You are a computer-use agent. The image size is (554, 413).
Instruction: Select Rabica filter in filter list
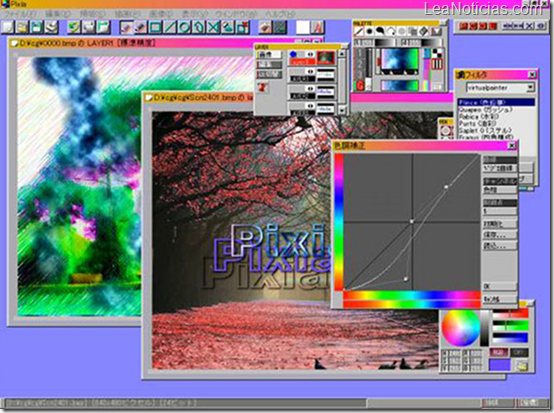(496, 117)
